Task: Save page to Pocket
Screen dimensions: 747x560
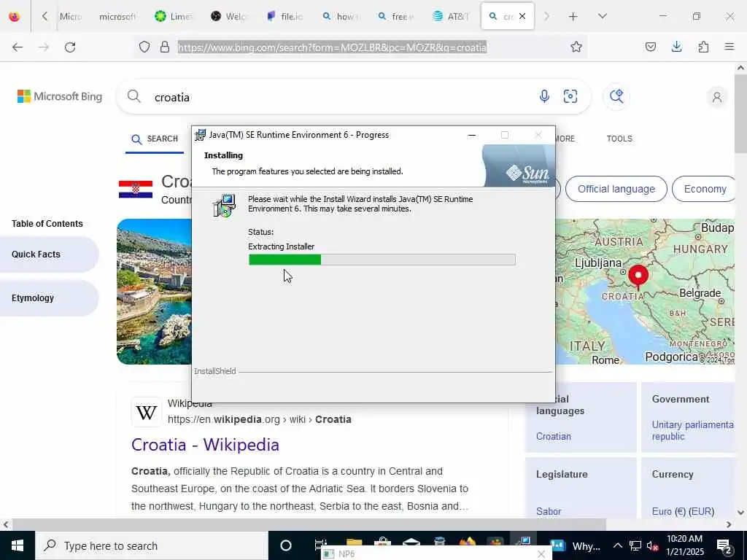Action: coord(650,47)
